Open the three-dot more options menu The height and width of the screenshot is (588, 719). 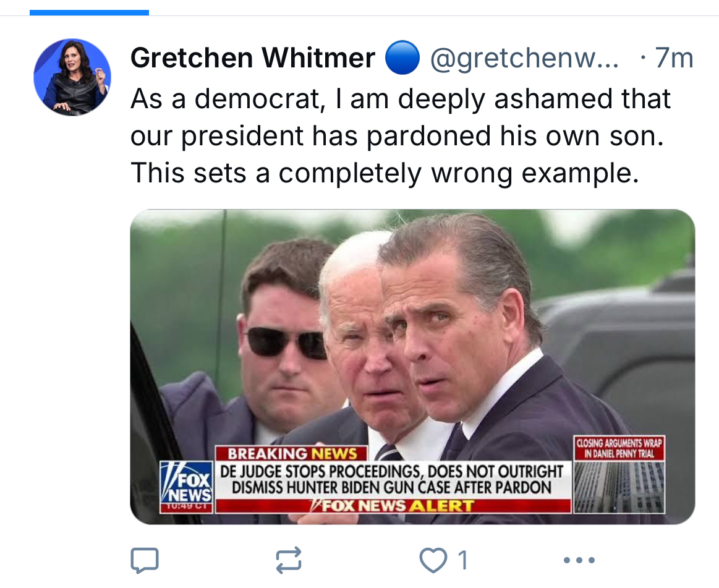point(579,560)
